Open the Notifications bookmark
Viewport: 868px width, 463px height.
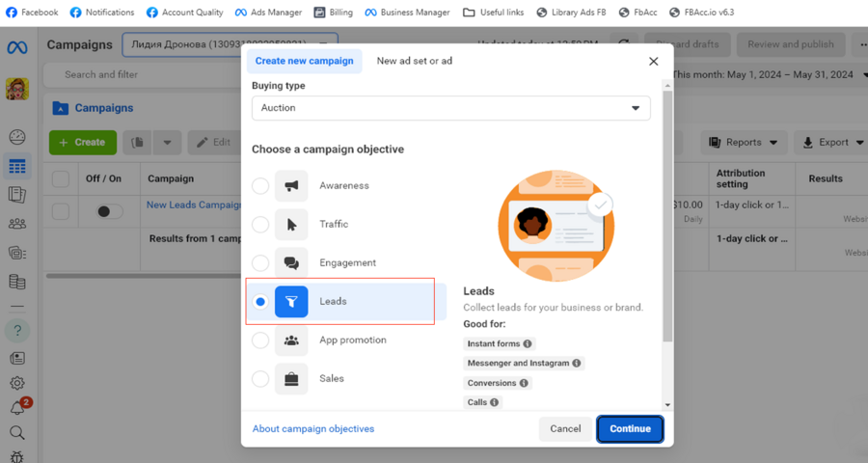click(102, 13)
